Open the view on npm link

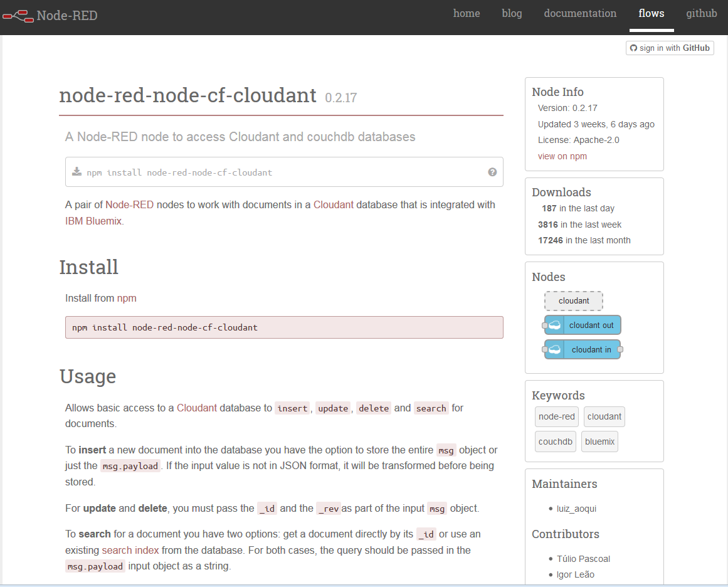(562, 156)
